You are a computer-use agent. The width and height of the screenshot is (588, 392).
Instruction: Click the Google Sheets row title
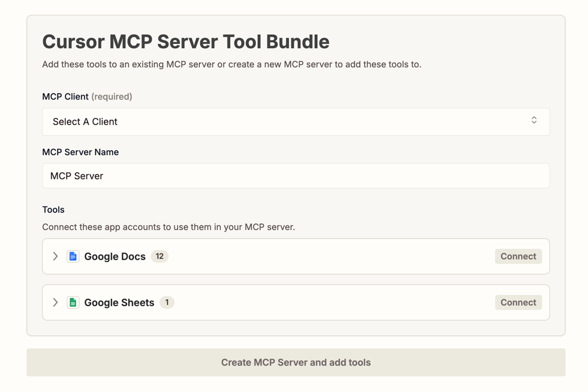click(119, 303)
